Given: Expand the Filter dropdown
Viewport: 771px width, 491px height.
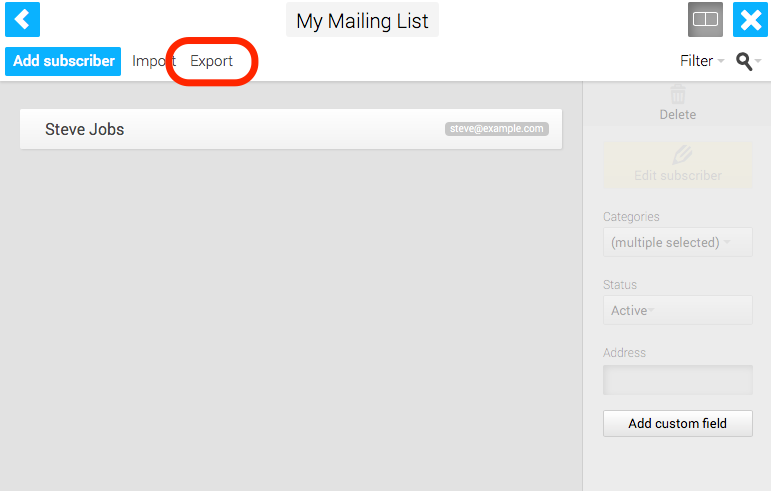Looking at the screenshot, I should (x=702, y=61).
